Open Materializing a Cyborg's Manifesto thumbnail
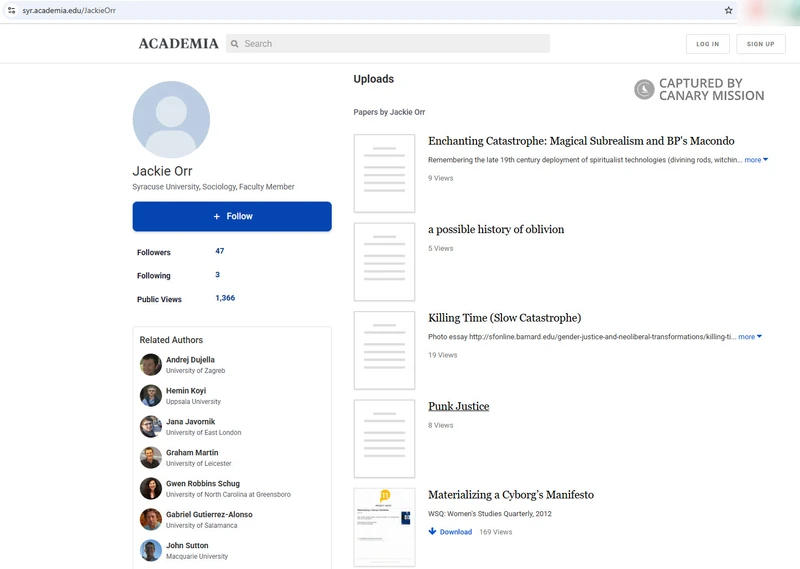This screenshot has height=569, width=800. pos(384,527)
